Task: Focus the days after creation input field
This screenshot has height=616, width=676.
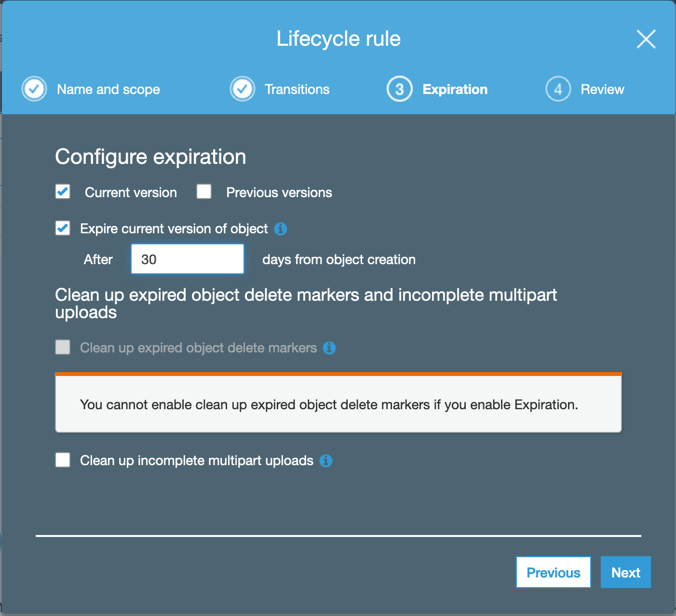Action: 188,259
